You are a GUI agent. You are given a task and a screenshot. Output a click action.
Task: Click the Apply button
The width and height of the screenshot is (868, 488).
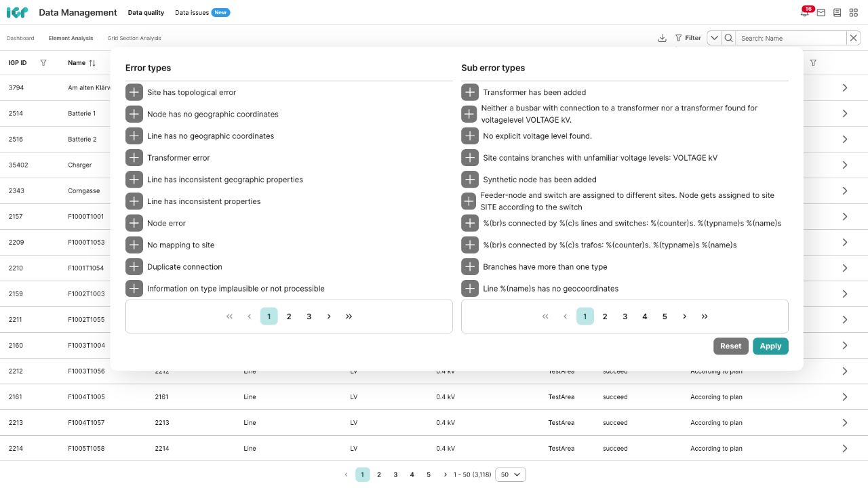point(770,346)
